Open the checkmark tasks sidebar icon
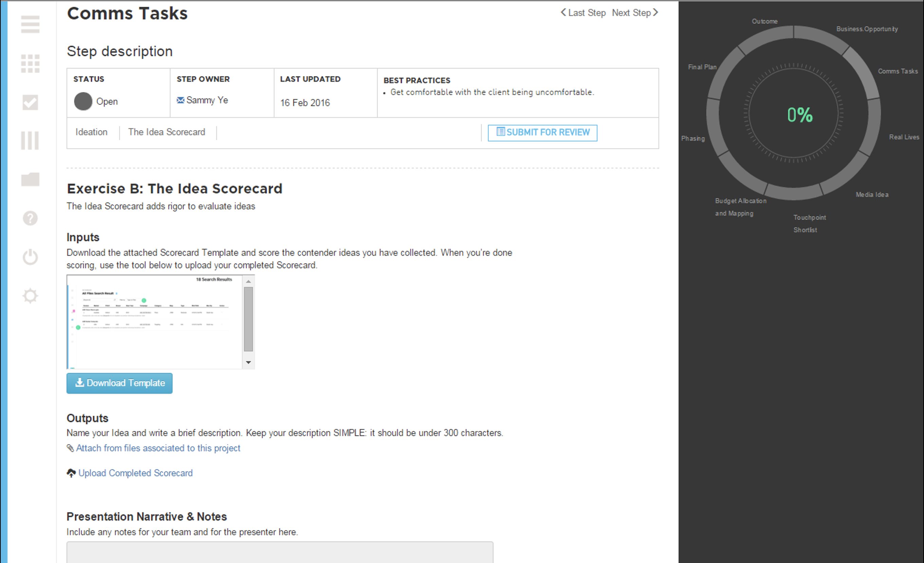 pos(30,103)
